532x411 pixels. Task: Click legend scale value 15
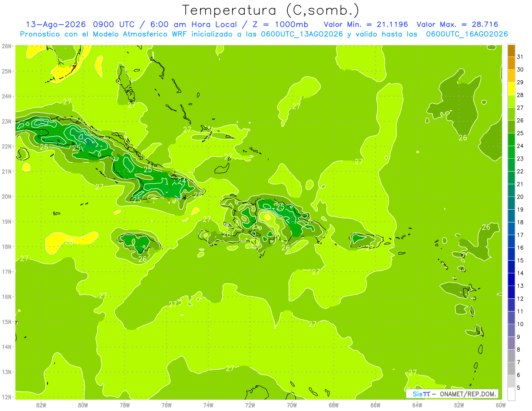pyautogui.click(x=520, y=260)
